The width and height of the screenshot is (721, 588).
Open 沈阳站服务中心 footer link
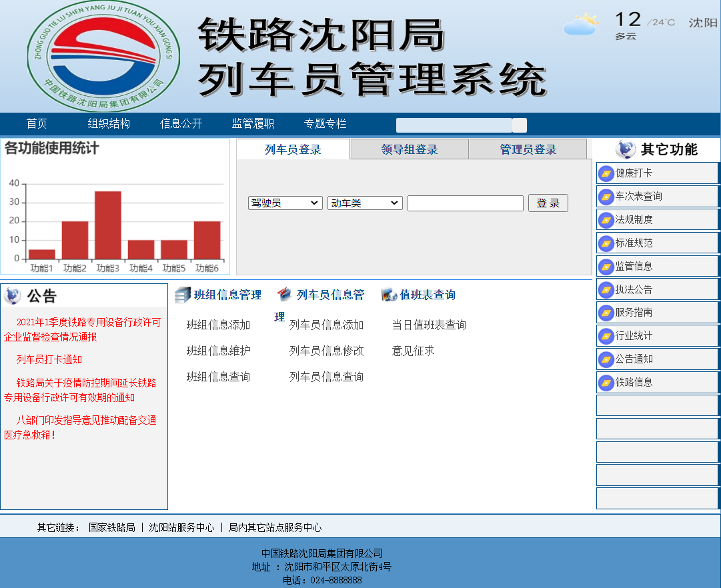tap(181, 527)
